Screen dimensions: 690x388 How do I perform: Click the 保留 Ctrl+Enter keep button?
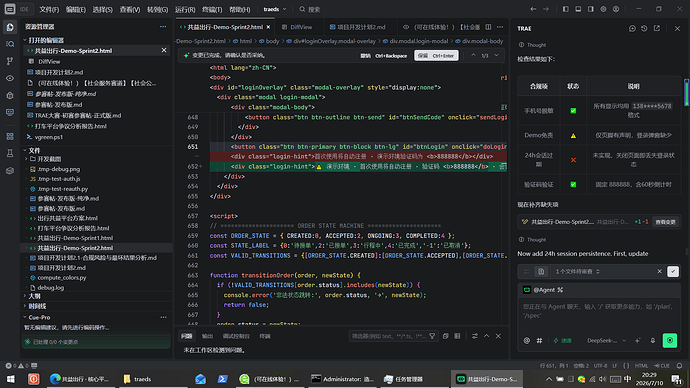(x=436, y=55)
